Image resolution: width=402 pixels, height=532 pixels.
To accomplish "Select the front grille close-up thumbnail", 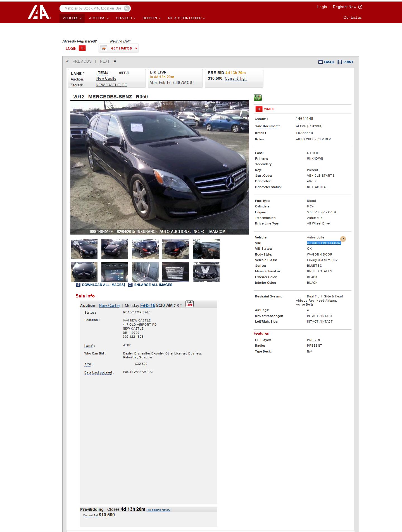I will pos(84,272).
